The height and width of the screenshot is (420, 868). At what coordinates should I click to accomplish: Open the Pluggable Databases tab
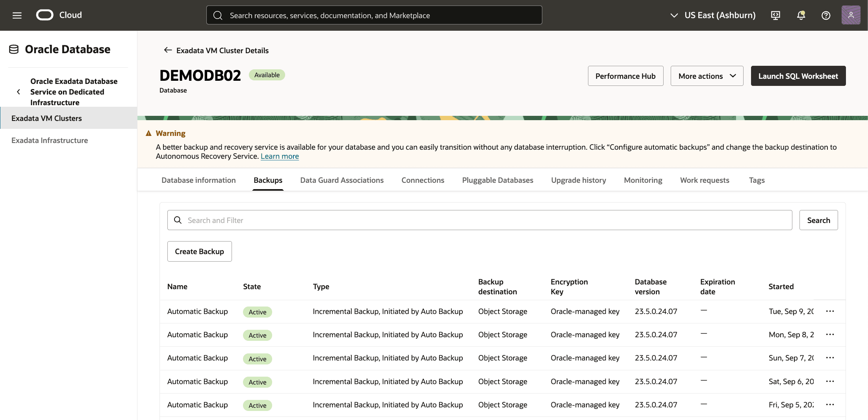[x=497, y=180]
